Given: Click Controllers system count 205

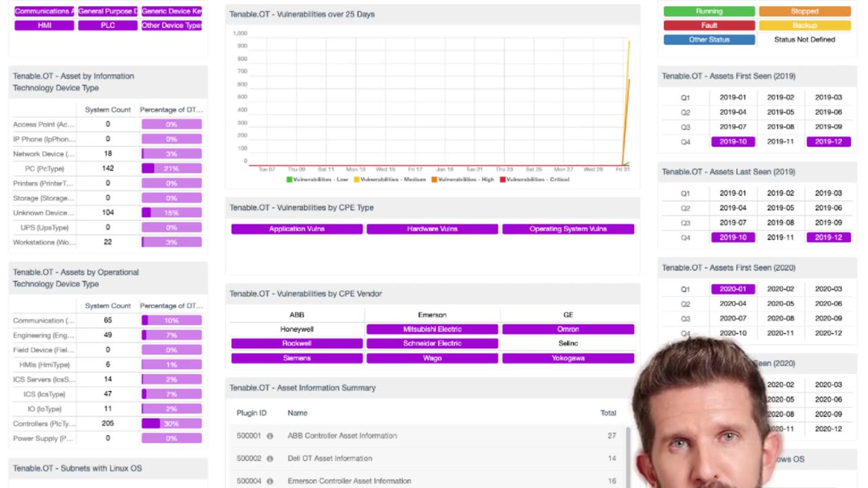Looking at the screenshot, I should coord(108,424).
